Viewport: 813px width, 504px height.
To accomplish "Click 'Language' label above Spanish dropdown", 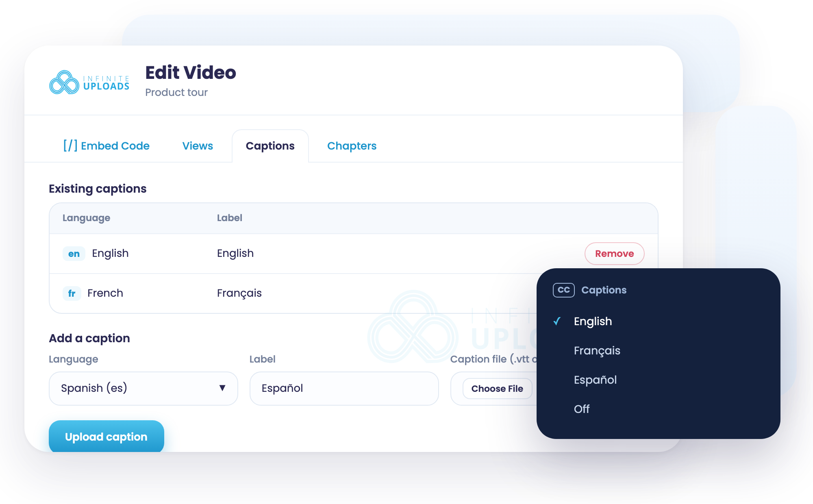I will coord(74,360).
